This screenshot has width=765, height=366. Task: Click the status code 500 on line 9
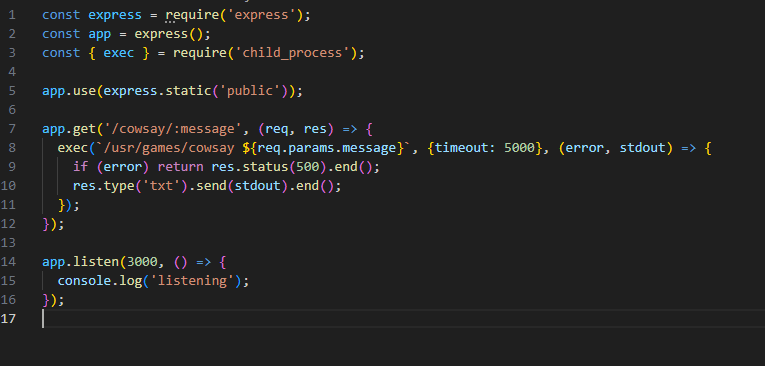pyautogui.click(x=308, y=167)
